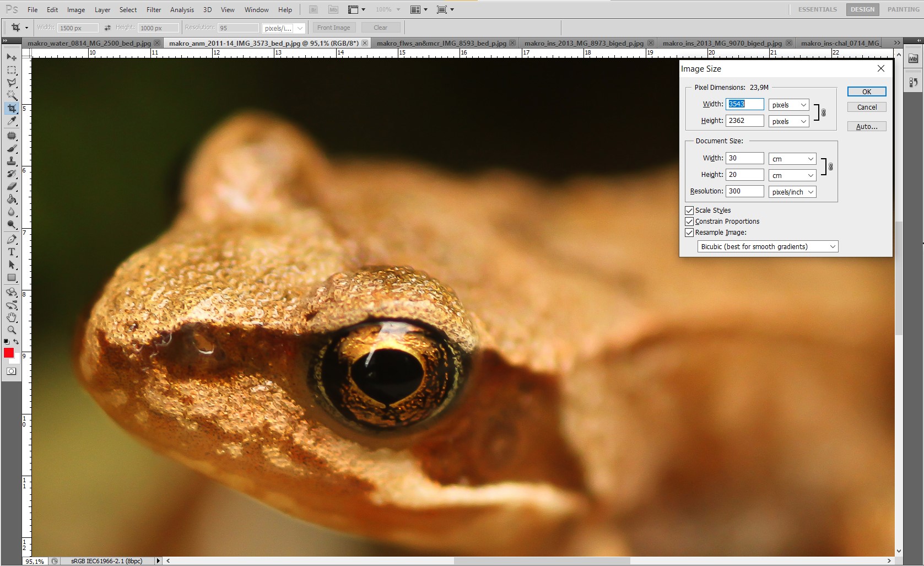Viewport: 924px width, 566px height.
Task: Open the document Height cm units dropdown
Action: (792, 175)
